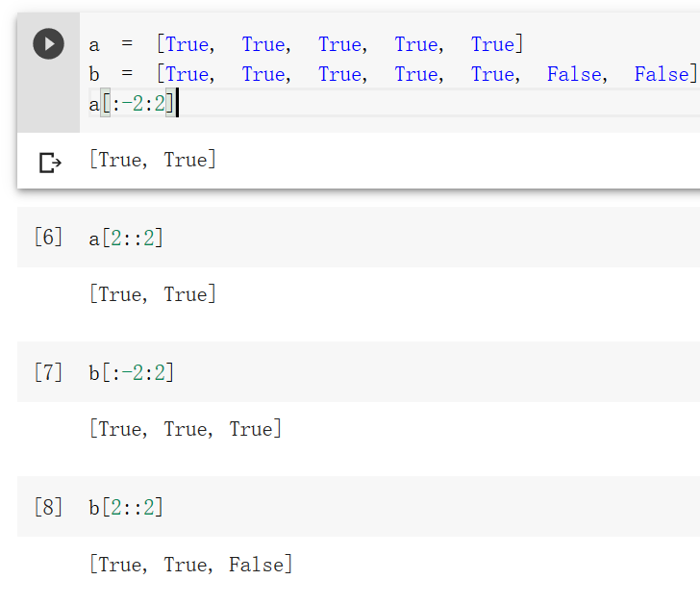Click output [True, True, True]
700x605 pixels.
pos(186,429)
